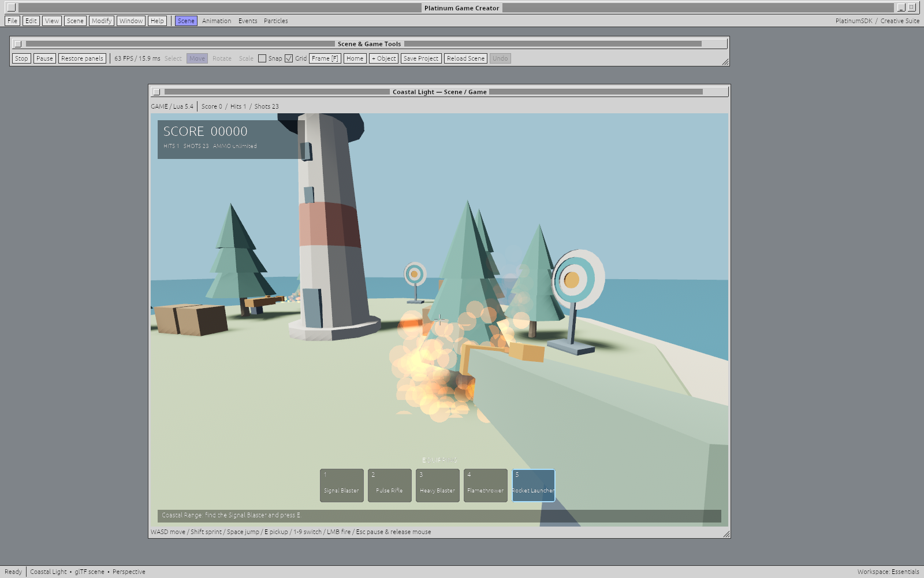Switch to the Events workspace tab
This screenshot has width=924, height=578.
pyautogui.click(x=248, y=21)
